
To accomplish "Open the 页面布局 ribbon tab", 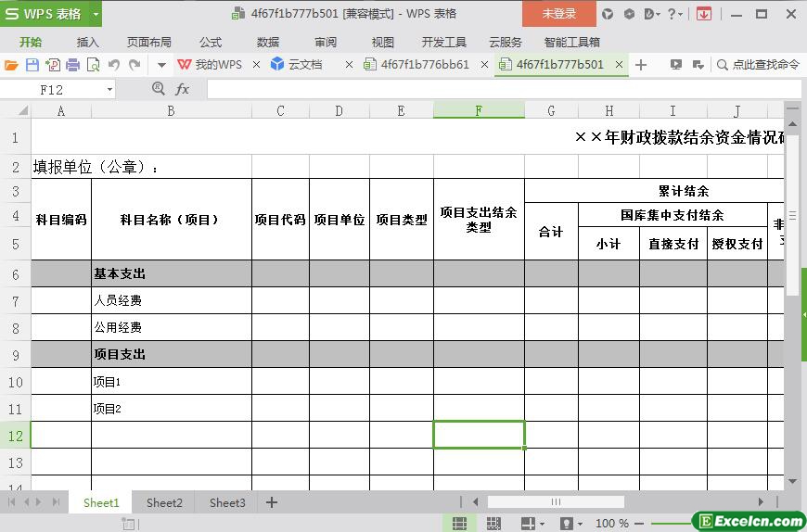I will [149, 42].
